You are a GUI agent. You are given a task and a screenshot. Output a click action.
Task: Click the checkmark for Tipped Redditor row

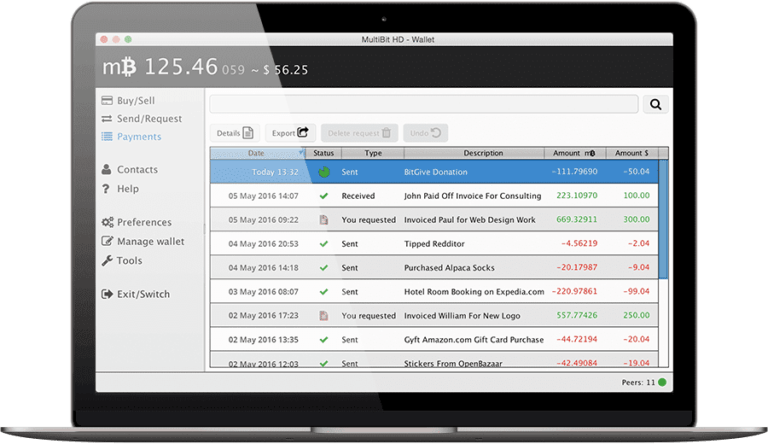point(324,244)
